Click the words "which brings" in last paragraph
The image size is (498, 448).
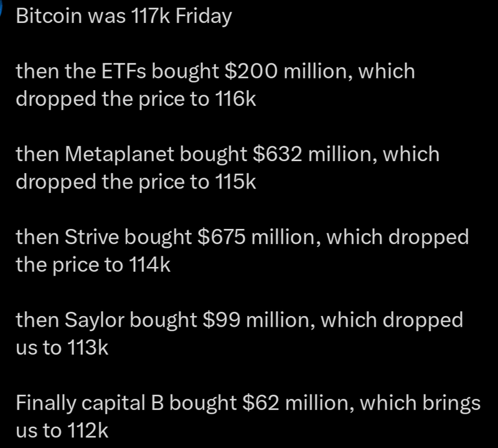(x=420, y=404)
